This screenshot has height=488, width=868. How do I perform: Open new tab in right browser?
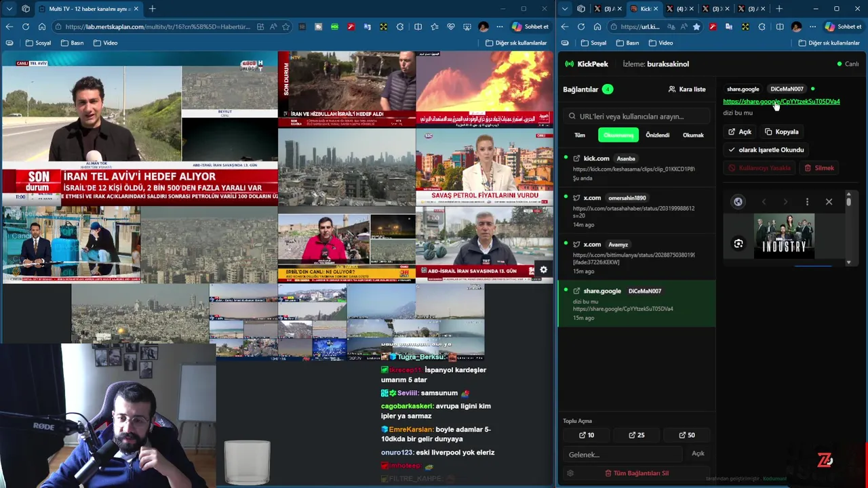point(778,9)
